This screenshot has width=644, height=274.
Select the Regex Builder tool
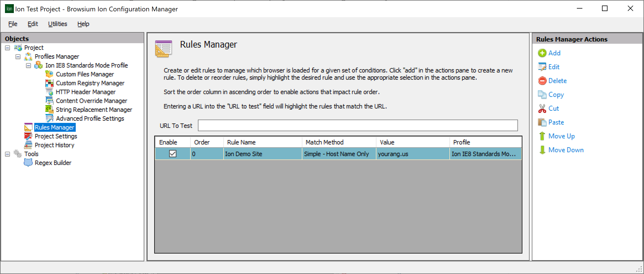53,163
